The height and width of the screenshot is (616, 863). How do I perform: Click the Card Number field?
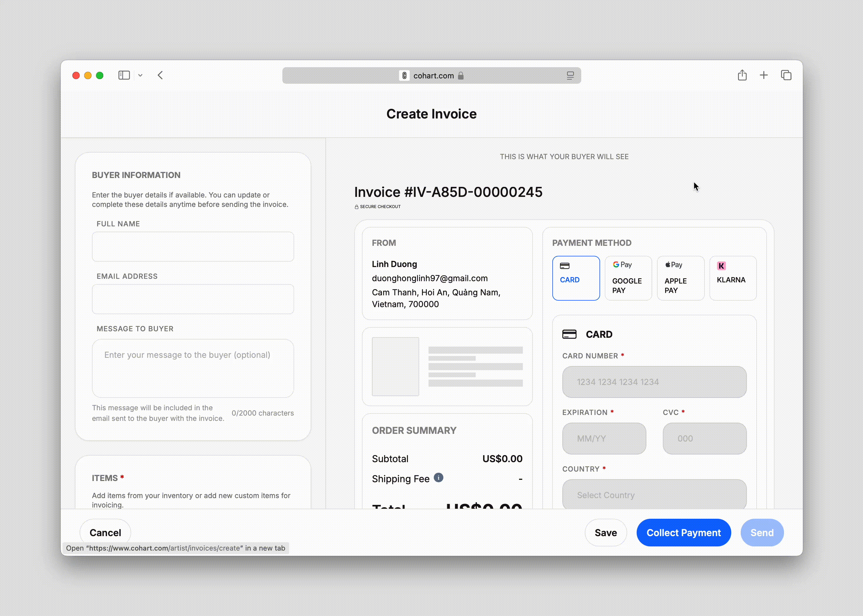point(654,382)
